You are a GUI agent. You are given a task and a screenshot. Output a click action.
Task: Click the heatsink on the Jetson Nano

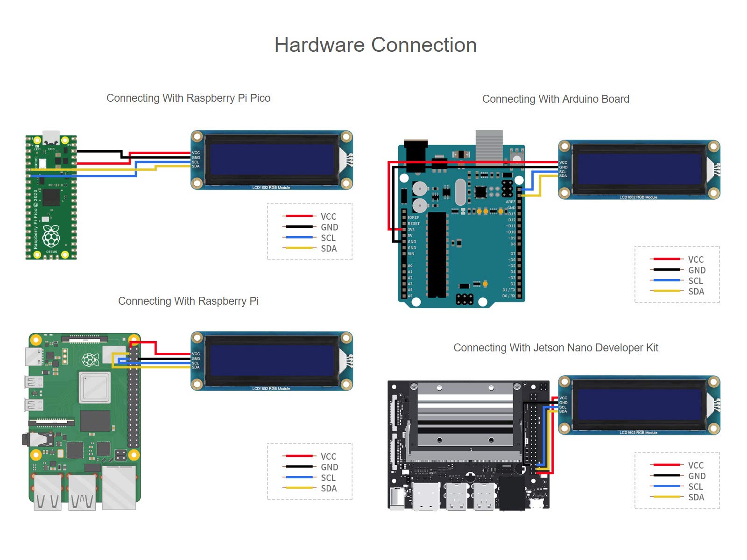coord(465,415)
